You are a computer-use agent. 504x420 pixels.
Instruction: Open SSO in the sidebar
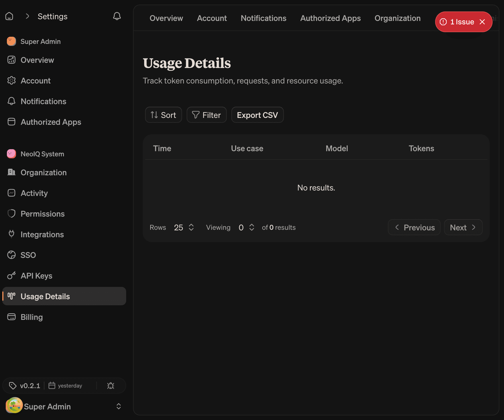click(64, 255)
